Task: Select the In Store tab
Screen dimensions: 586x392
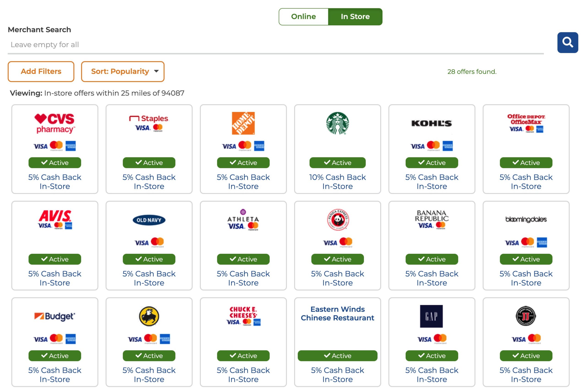Action: coord(355,16)
